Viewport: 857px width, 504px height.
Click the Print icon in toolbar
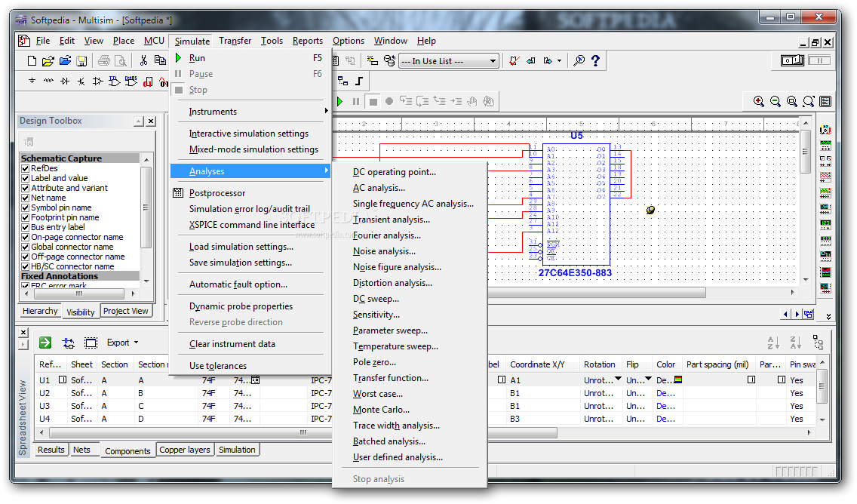104,60
